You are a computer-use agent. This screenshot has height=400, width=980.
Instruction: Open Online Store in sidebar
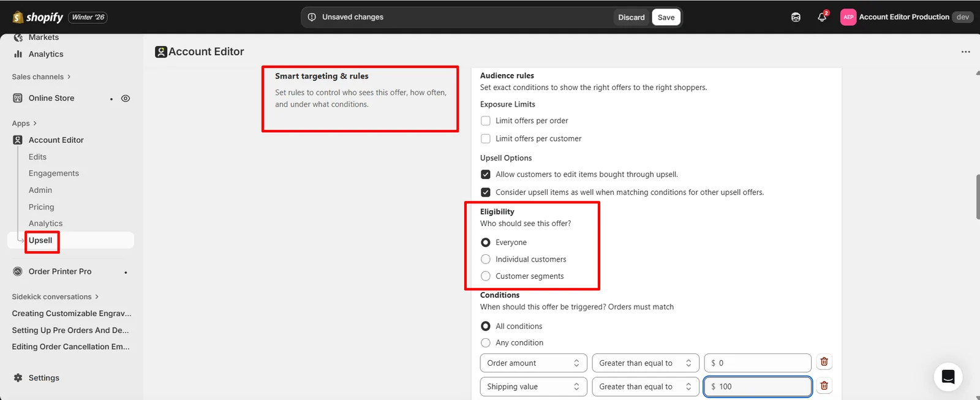coord(51,98)
